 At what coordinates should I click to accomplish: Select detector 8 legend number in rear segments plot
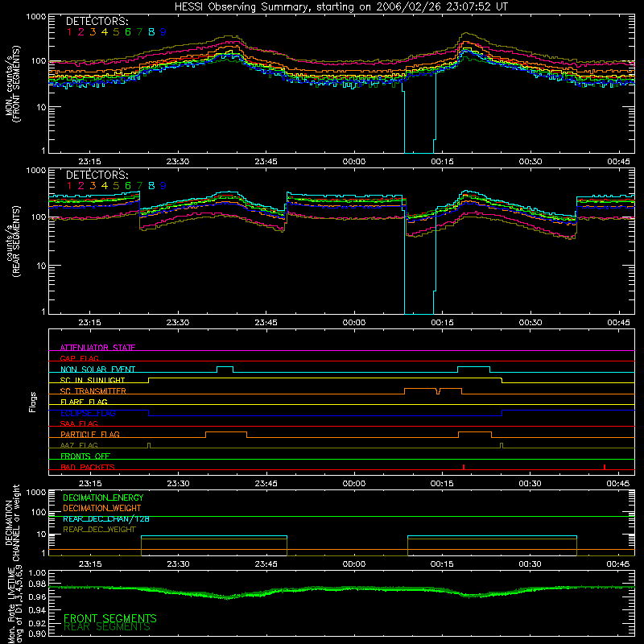click(x=151, y=186)
